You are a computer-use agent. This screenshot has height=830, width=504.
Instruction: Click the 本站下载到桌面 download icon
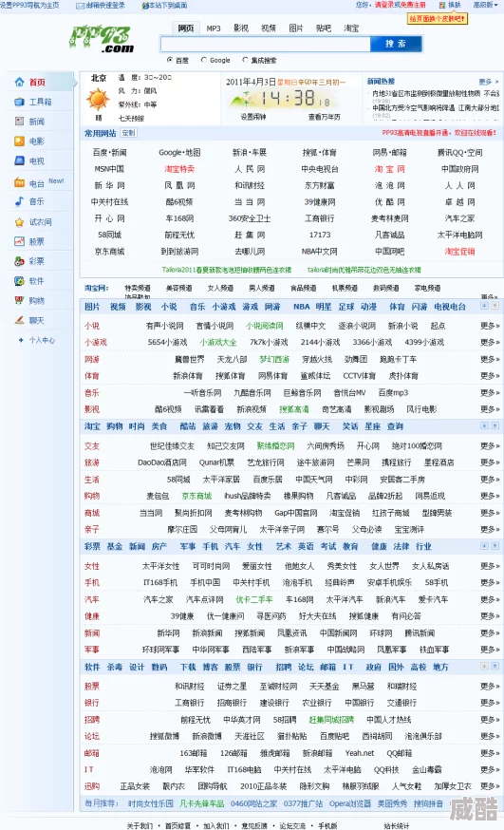(145, 6)
